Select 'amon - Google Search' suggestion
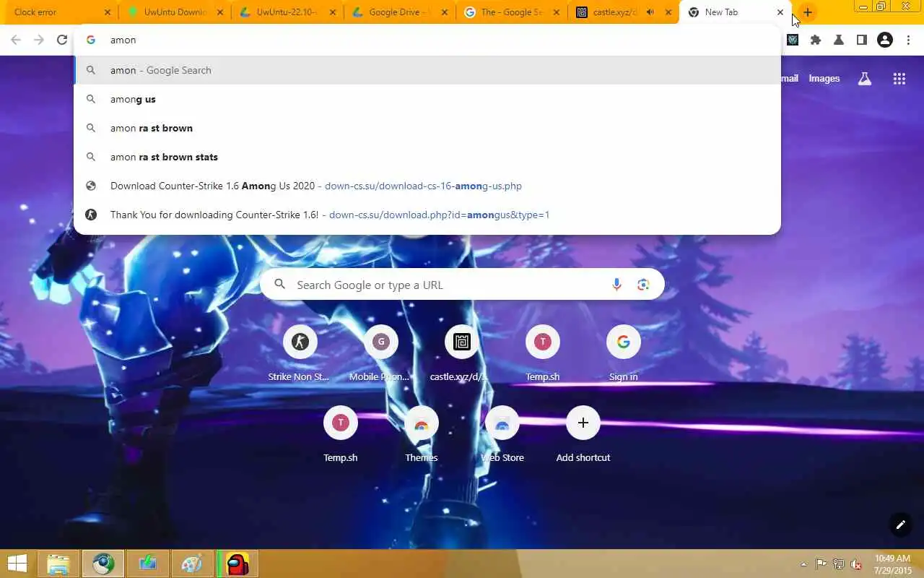The width and height of the screenshot is (924, 578). 427,70
